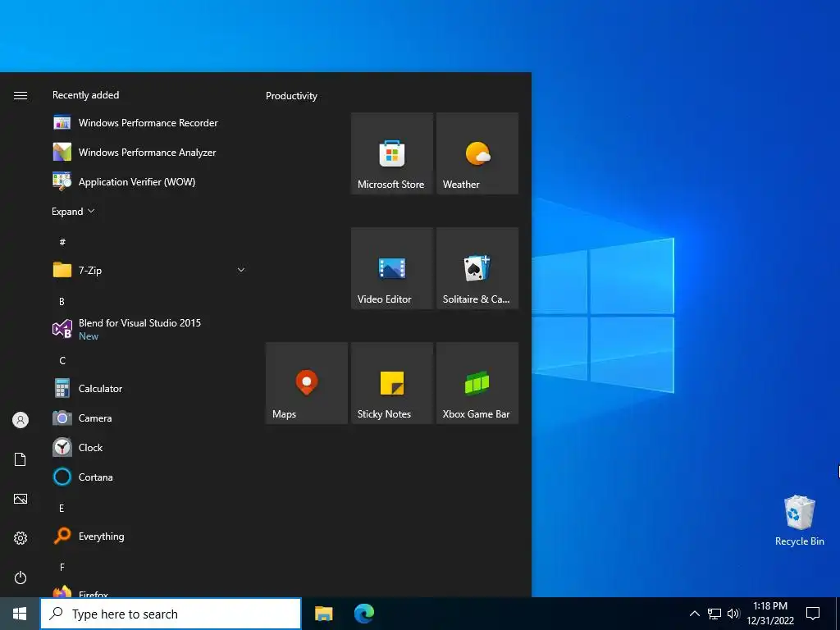The height and width of the screenshot is (630, 840).
Task: Open the Sticky Notes tile
Action: (391, 383)
